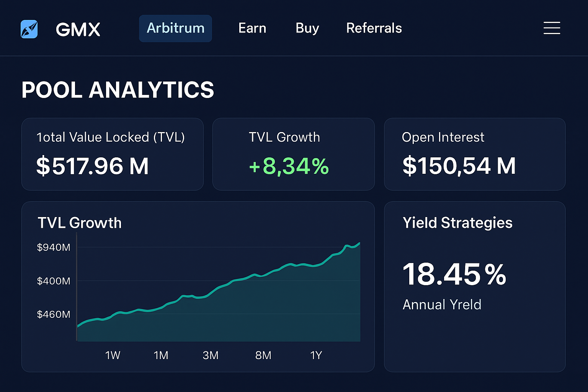Click the Total Value Locked card

coord(113,154)
